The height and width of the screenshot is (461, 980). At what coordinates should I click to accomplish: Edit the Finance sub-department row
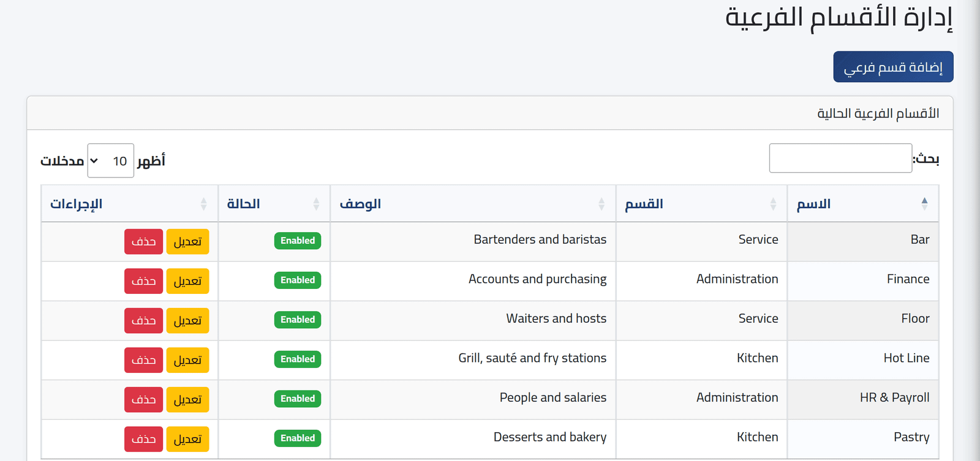coord(187,281)
